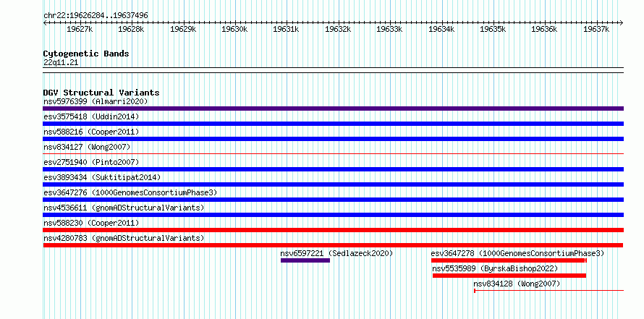Select the short purple nsv6597221 bar

pos(305,260)
